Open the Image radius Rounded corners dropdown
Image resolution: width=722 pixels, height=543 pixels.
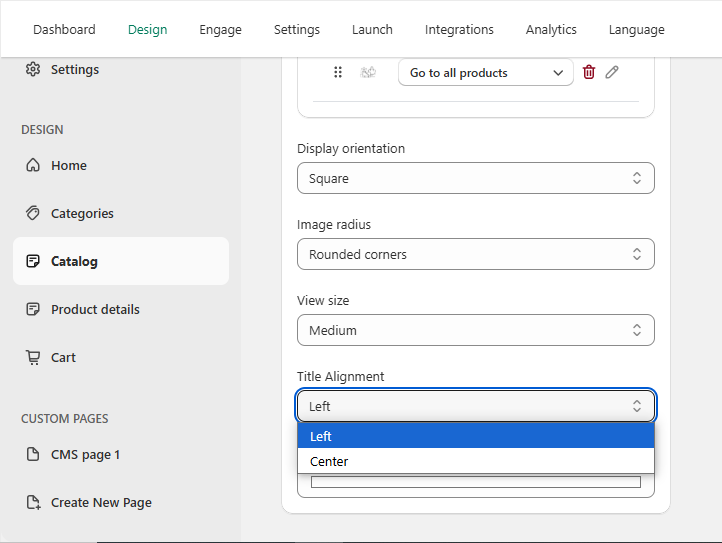[x=476, y=254]
